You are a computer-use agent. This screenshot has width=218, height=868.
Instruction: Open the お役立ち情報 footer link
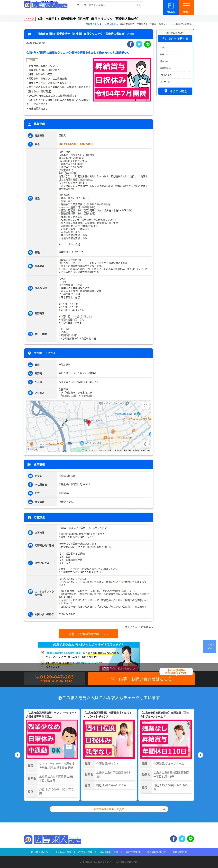point(85,852)
